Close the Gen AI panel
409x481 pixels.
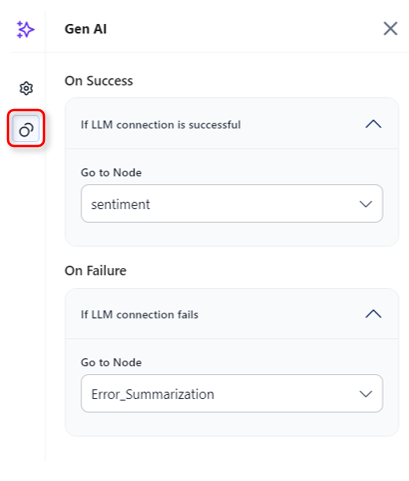[x=390, y=28]
